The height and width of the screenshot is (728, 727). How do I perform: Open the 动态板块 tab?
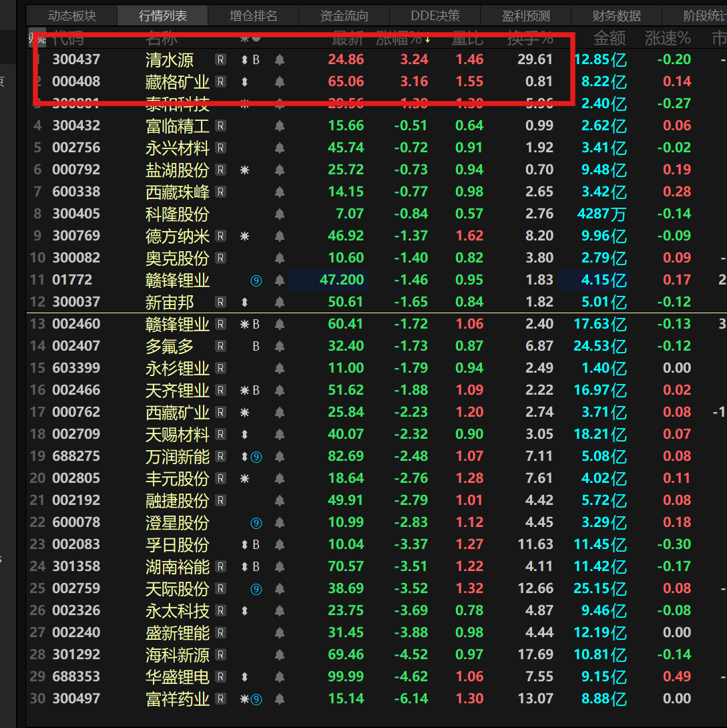(x=72, y=16)
